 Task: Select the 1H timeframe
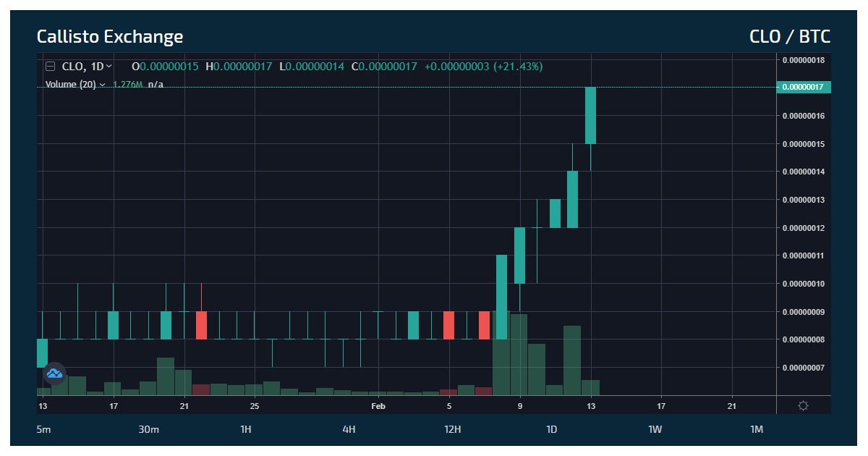[246, 430]
